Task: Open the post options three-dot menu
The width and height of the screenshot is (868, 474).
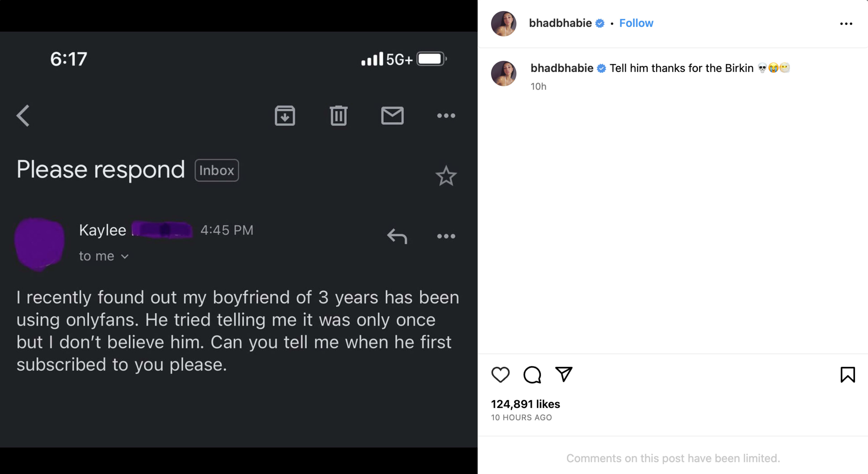Action: point(846,23)
